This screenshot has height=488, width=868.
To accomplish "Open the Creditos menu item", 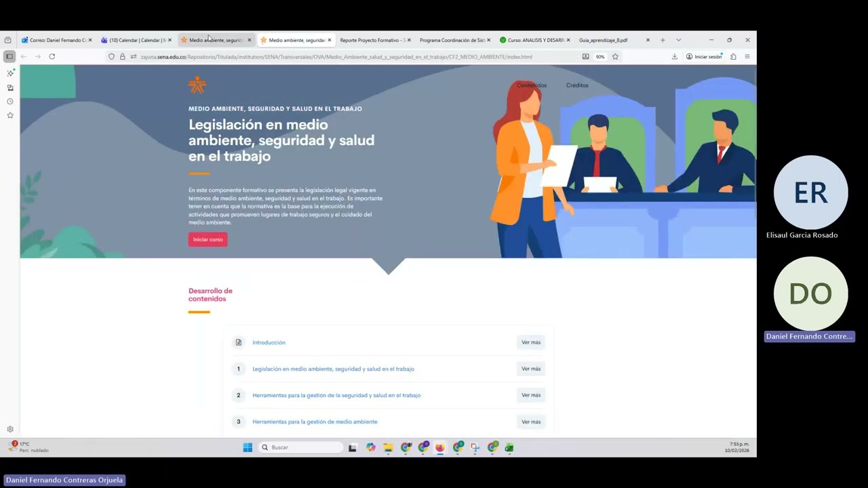I will coord(577,85).
